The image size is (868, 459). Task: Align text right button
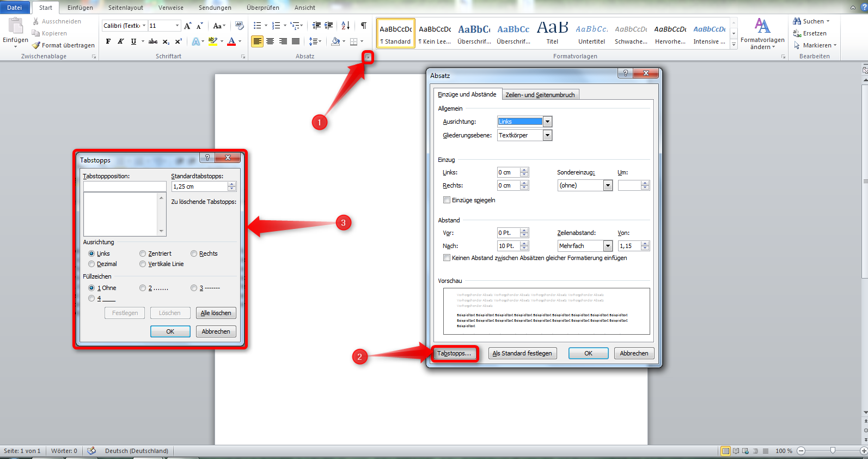[283, 41]
